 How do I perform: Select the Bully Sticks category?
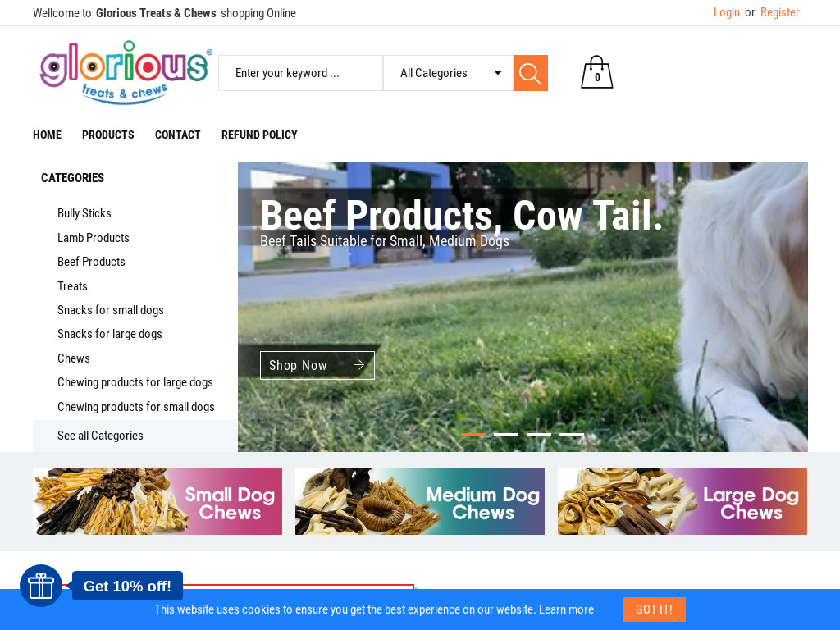[84, 213]
